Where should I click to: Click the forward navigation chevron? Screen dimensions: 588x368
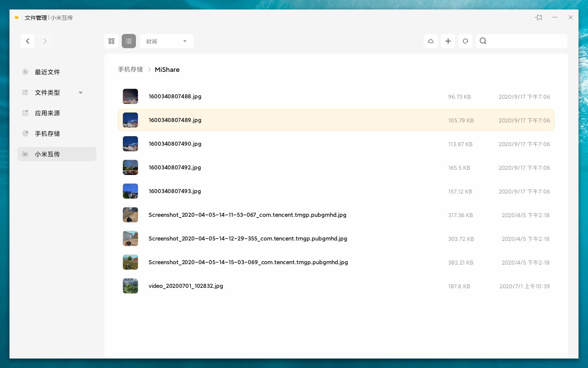pyautogui.click(x=45, y=41)
